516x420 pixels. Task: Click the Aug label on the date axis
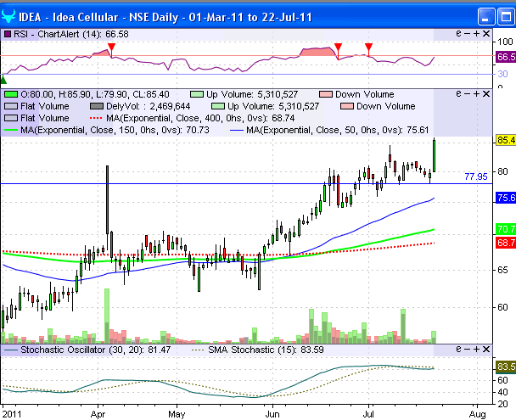tap(478, 414)
